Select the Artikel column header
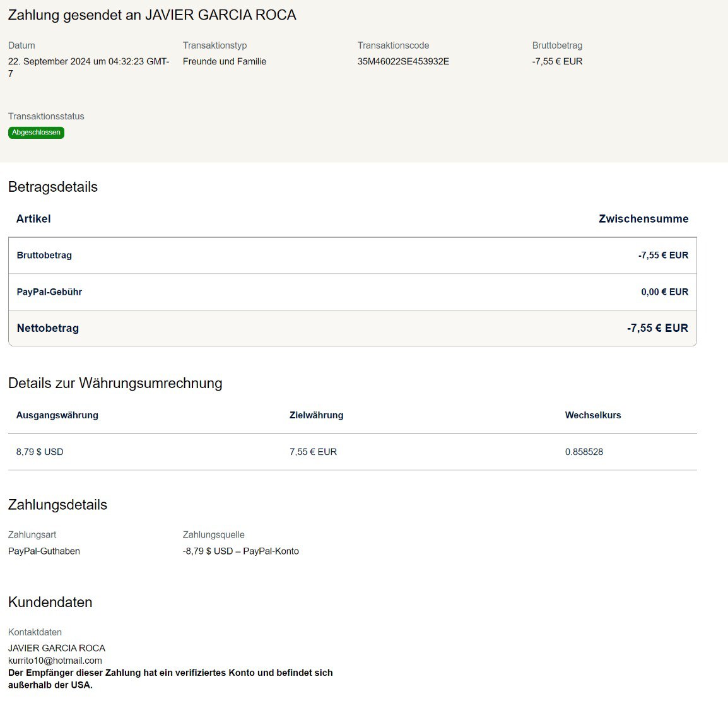 coord(33,219)
